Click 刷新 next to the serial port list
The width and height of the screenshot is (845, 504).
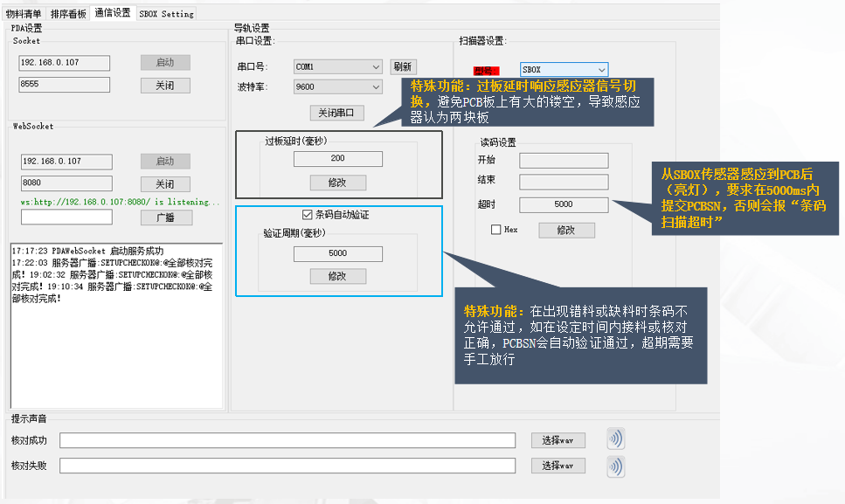[403, 66]
